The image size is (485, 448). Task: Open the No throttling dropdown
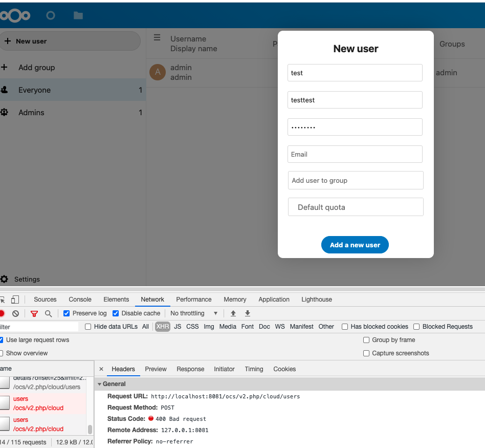click(x=193, y=313)
